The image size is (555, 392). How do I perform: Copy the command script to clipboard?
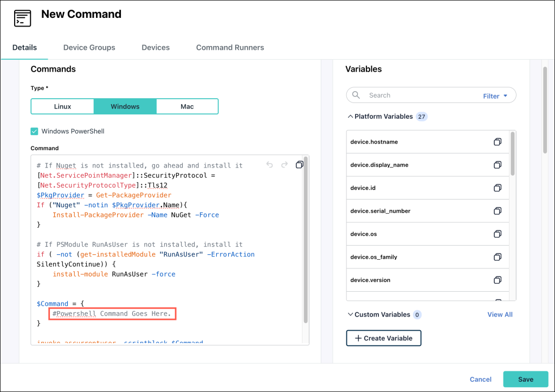click(x=299, y=165)
